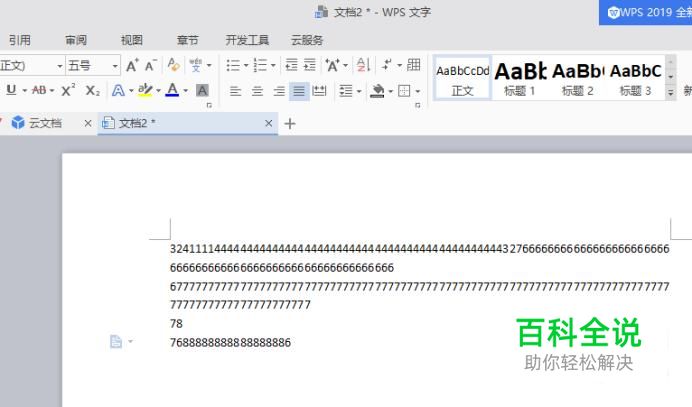The height and width of the screenshot is (407, 692).
Task: Click the line starting with 76888
Action: click(230, 343)
